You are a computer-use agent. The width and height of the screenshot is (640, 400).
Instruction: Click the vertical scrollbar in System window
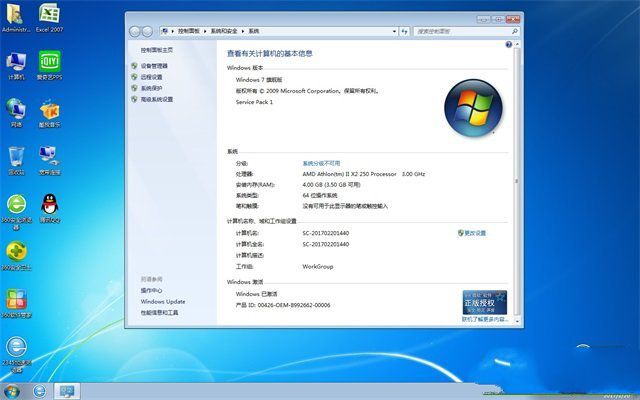517,180
